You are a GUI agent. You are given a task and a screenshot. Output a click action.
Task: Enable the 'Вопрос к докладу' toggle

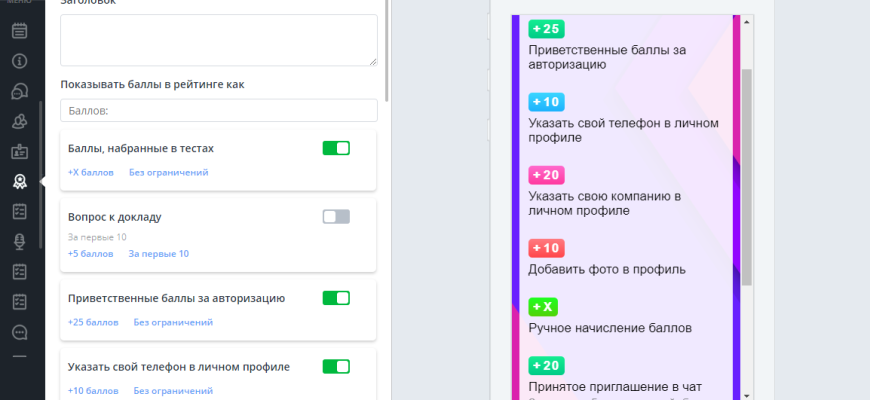(x=336, y=216)
